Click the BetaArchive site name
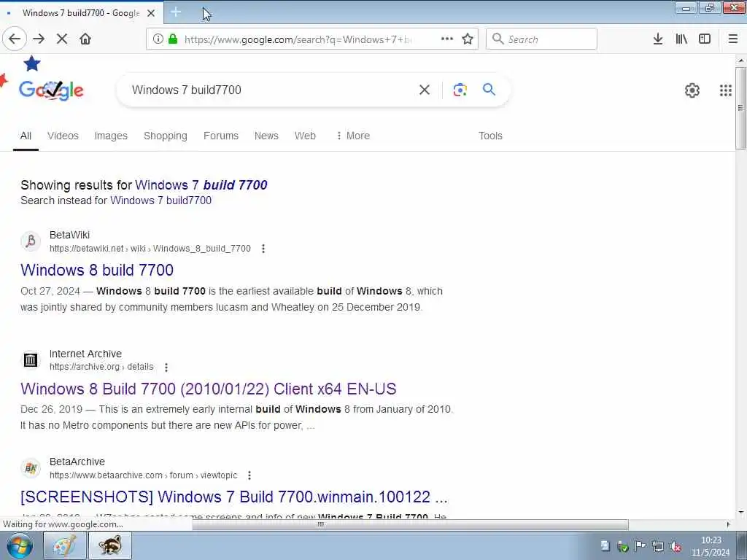 (x=77, y=462)
